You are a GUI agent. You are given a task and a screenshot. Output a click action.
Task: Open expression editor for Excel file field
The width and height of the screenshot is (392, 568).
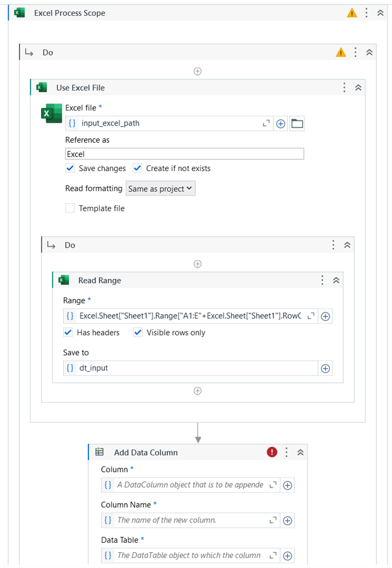click(x=266, y=124)
